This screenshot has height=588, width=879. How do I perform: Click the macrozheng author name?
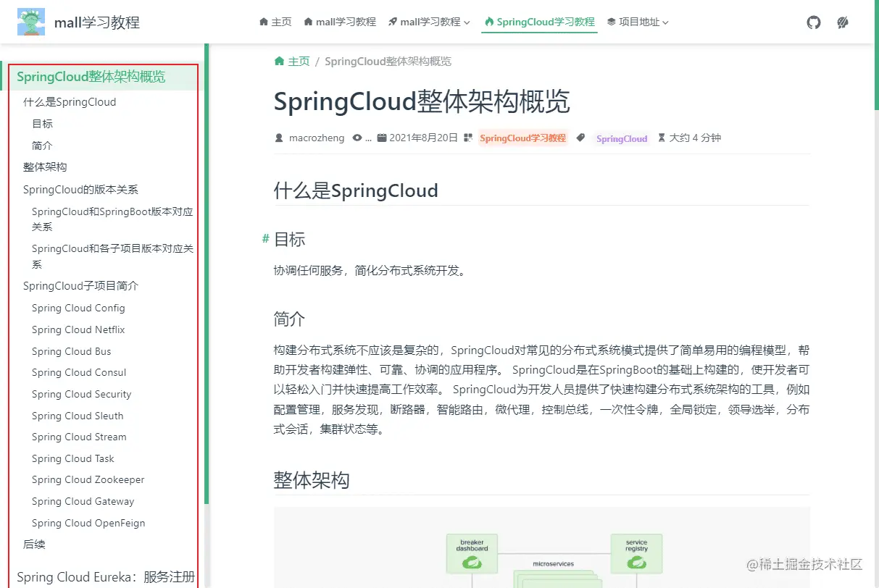point(317,138)
